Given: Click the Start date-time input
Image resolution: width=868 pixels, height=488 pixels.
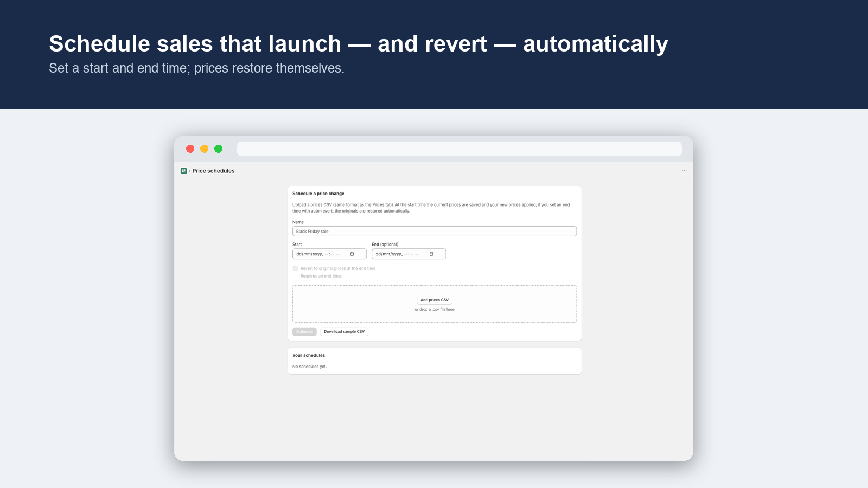Looking at the screenshot, I should 330,254.
